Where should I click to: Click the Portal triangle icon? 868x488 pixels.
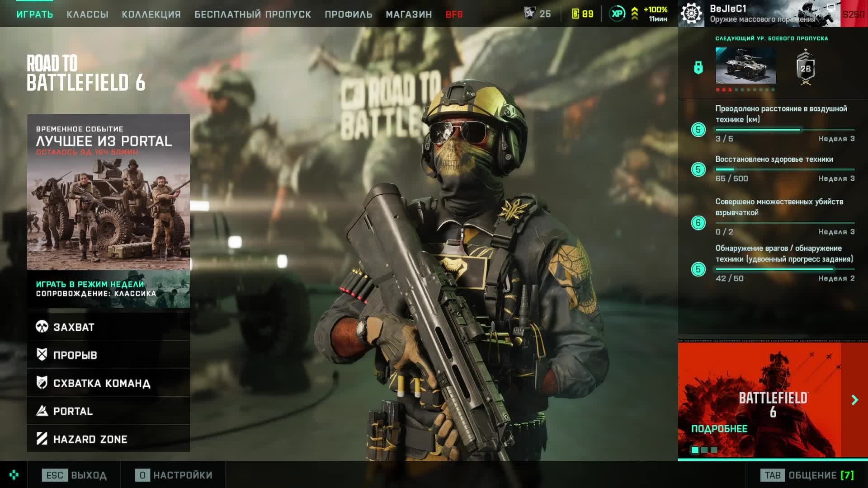tap(42, 411)
